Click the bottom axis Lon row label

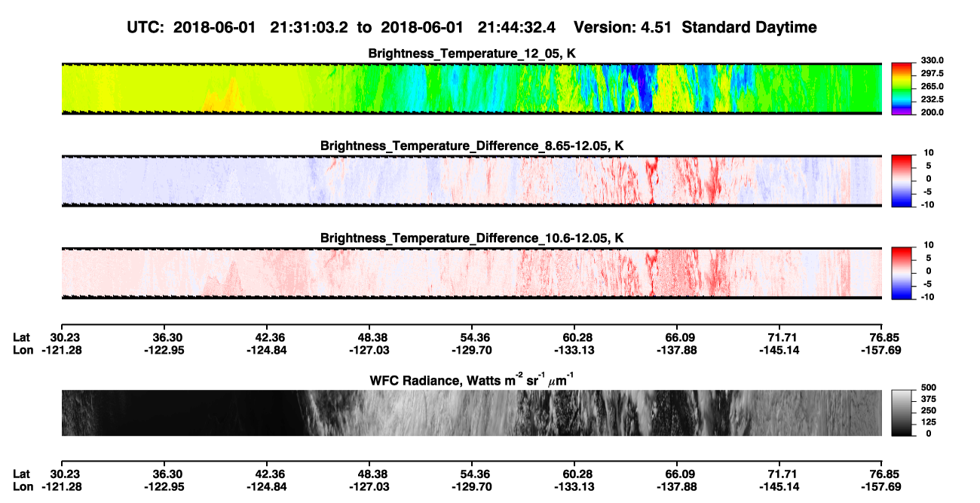coord(23,486)
